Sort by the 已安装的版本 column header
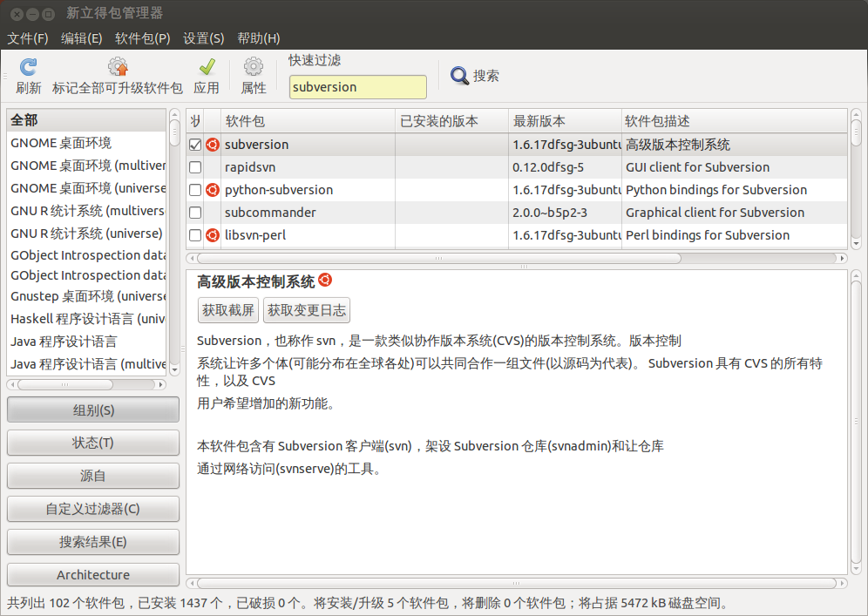The width and height of the screenshot is (868, 616). click(x=451, y=121)
